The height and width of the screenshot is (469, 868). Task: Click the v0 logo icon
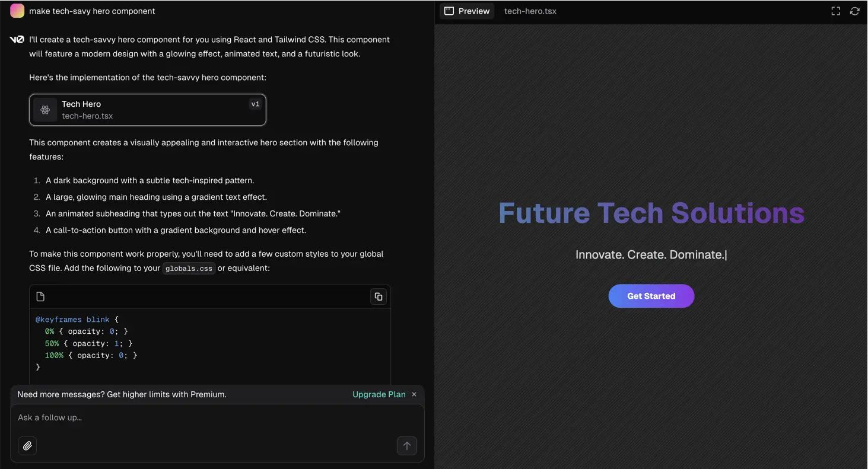point(17,40)
